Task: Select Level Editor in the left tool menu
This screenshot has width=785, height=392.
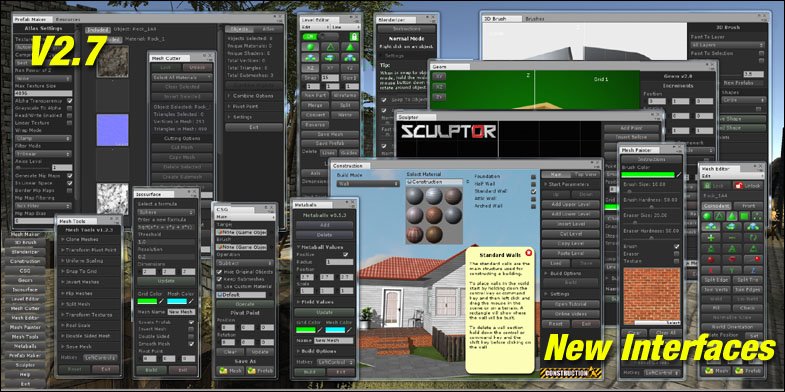Action: (26, 299)
